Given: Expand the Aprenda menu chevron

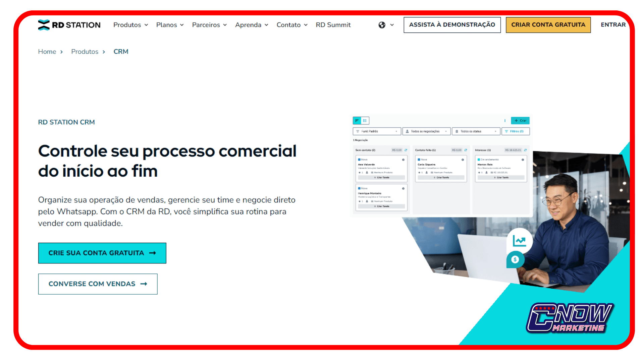Looking at the screenshot, I should [266, 25].
